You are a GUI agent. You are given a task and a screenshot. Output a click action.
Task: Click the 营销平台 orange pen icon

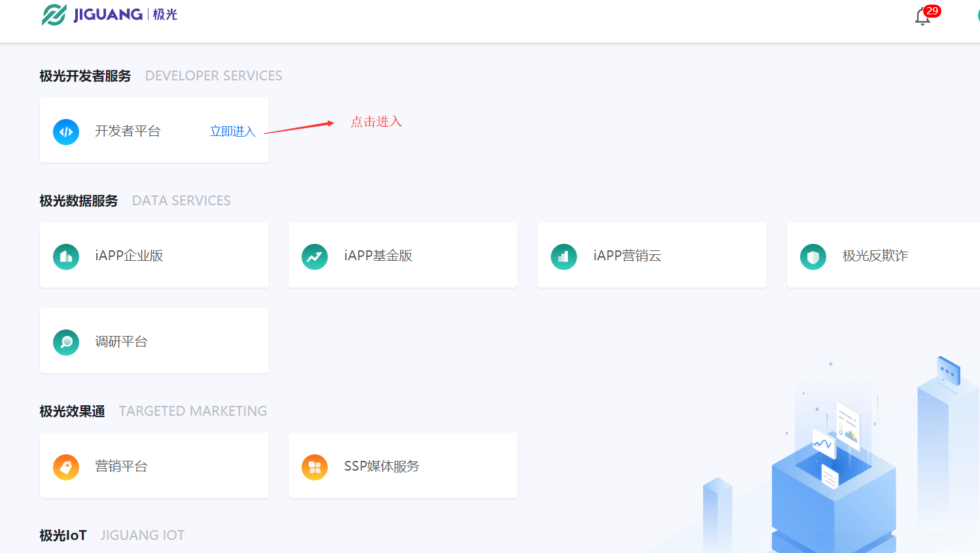[x=65, y=467]
